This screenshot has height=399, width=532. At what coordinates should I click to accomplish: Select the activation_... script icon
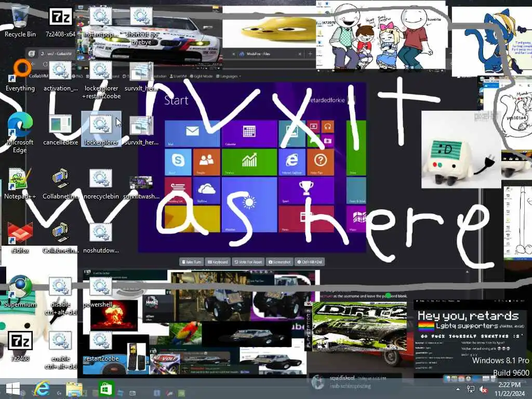pos(60,75)
